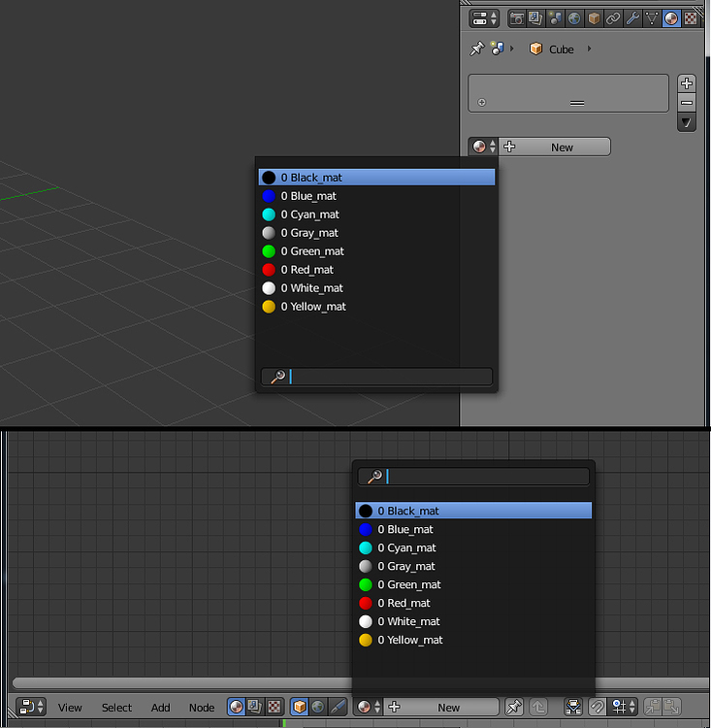Choose 0 Red_mat in the node editor list
The height and width of the screenshot is (728, 711).
[x=473, y=603]
